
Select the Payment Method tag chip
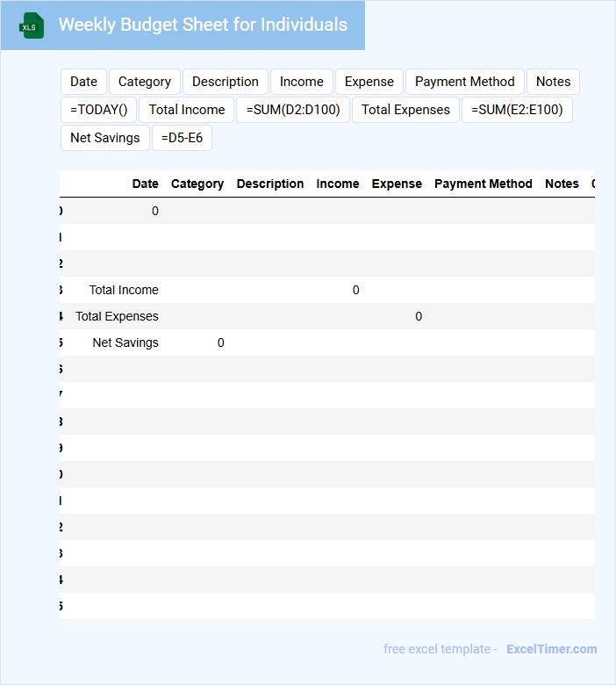click(465, 82)
